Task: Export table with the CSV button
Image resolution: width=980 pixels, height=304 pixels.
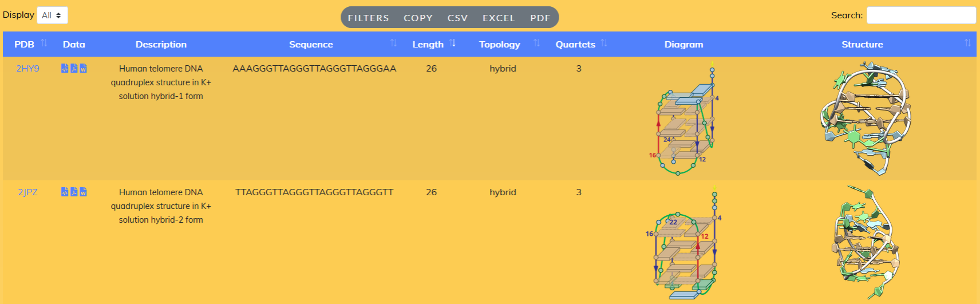Action: pyautogui.click(x=457, y=18)
